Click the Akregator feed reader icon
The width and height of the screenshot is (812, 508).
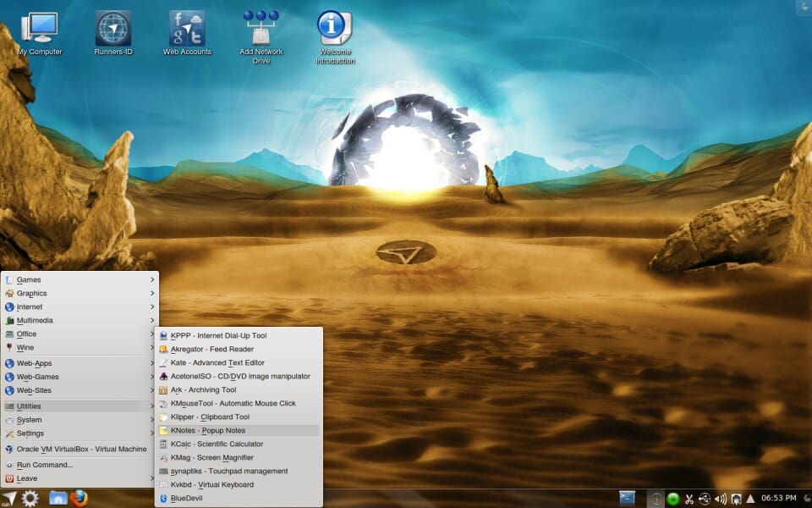pos(163,350)
